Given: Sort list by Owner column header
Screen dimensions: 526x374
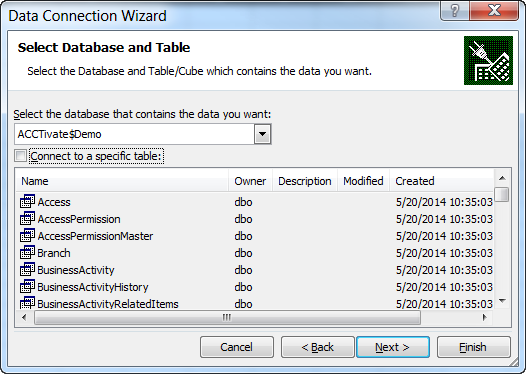Looking at the screenshot, I should (250, 181).
